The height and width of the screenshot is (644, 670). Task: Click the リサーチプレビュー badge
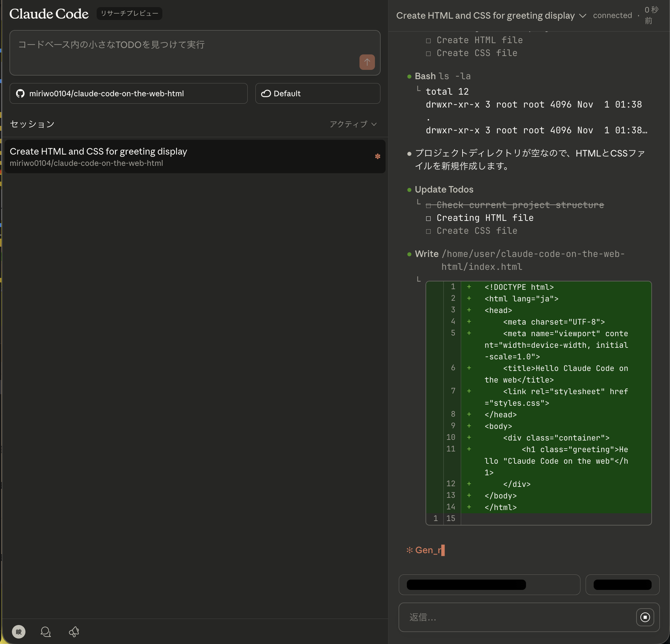129,13
